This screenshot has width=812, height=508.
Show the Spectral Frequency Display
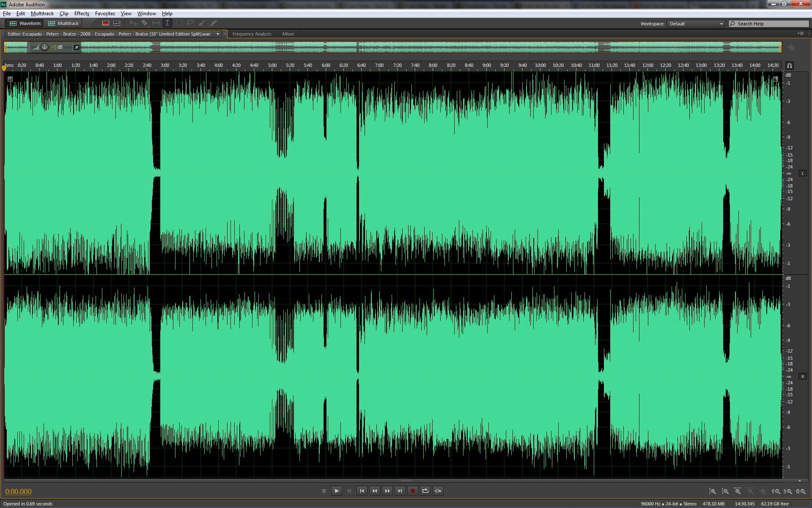(106, 23)
